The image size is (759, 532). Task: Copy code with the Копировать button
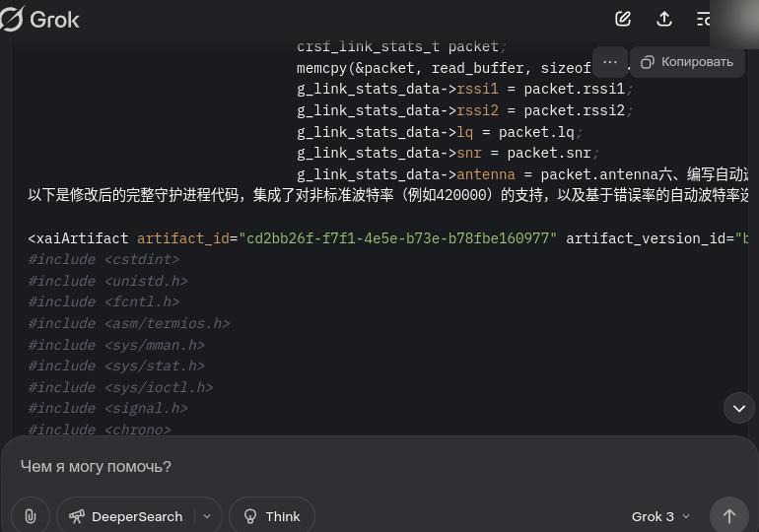[687, 62]
